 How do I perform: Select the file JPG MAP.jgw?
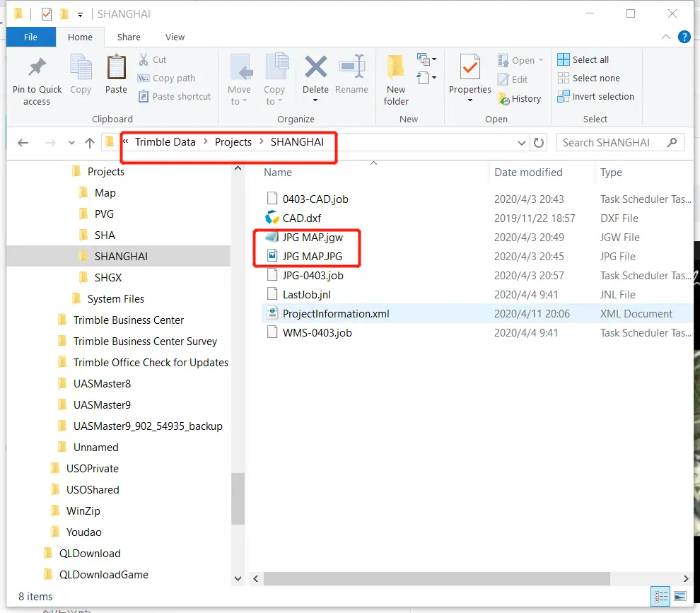tap(313, 238)
